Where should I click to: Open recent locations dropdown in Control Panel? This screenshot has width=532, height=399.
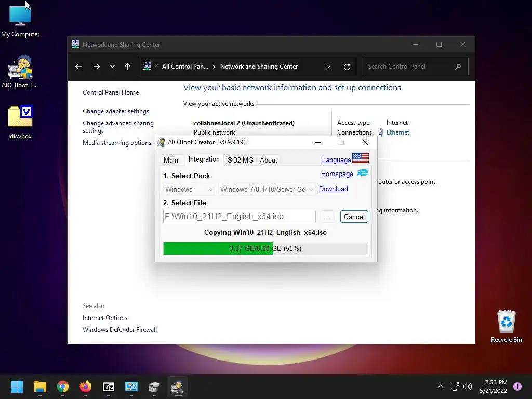point(112,66)
